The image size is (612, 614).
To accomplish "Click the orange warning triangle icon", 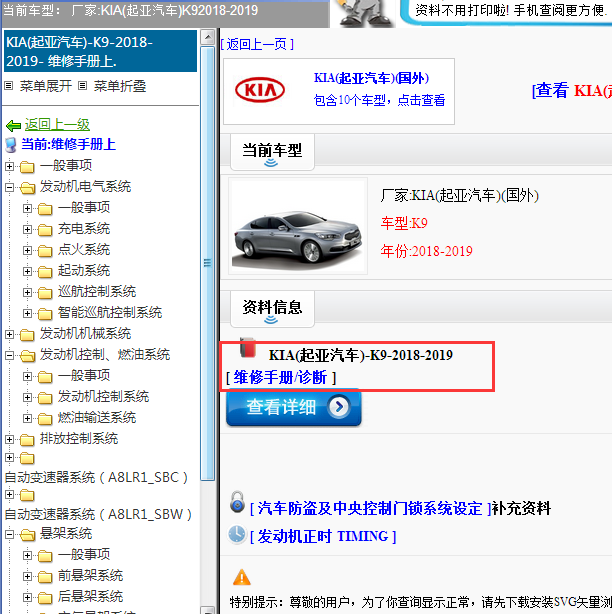I will coord(242,578).
